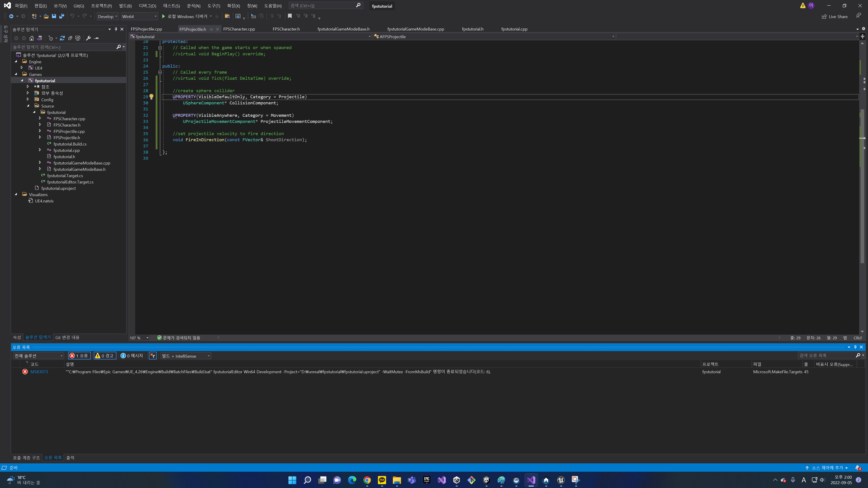This screenshot has width=868, height=488.
Task: Click the MSB3073 error code link
Action: 39,372
